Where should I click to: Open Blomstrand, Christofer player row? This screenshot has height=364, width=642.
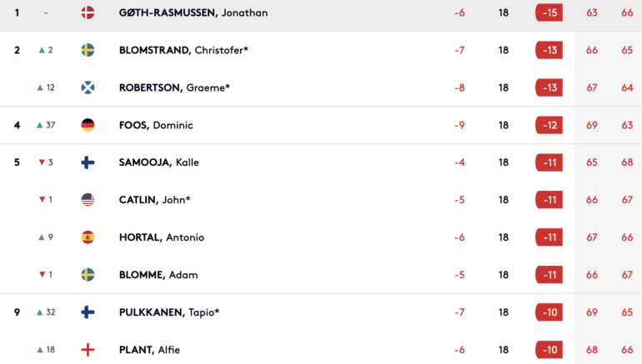tap(321, 50)
